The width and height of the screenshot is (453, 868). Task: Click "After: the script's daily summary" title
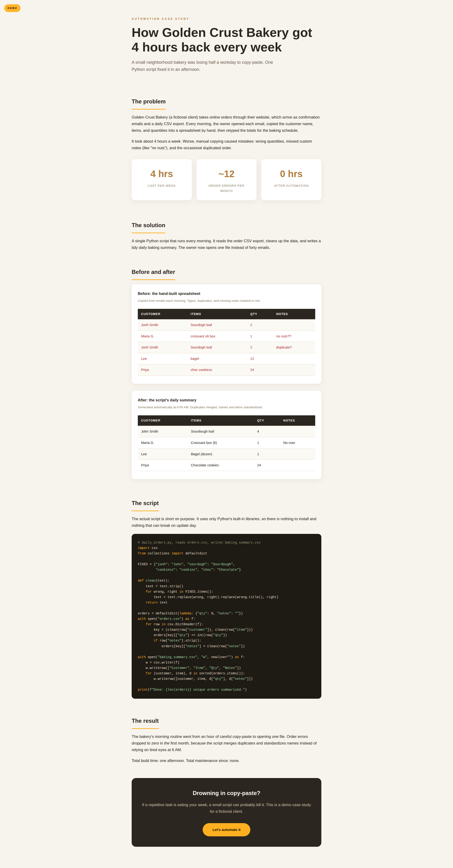click(x=167, y=400)
